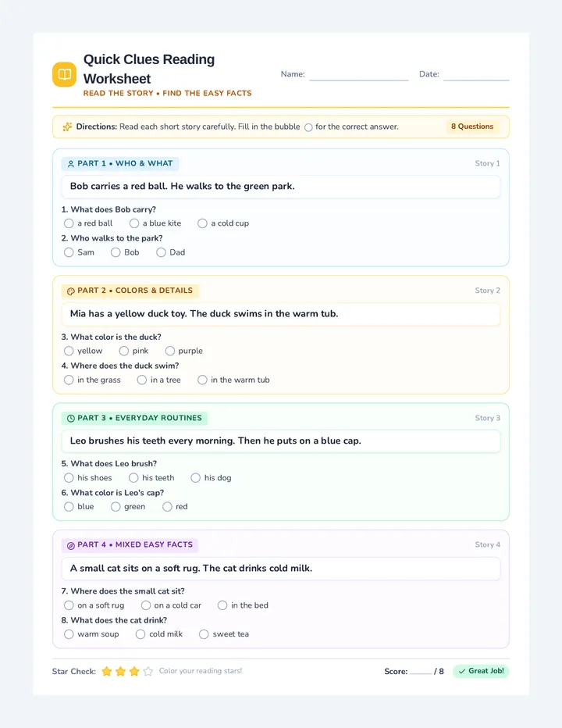Click the first gold star in Star Check
Screen dimensions: 562x728
pos(107,671)
